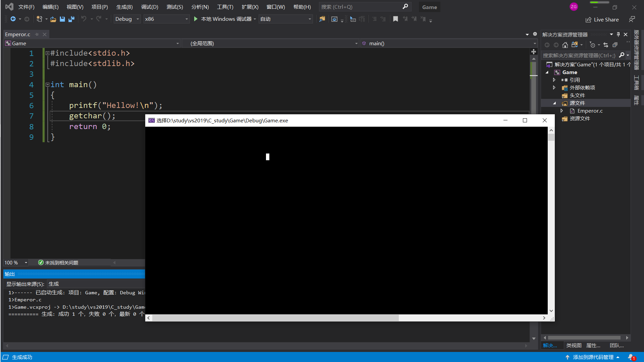Collapse the 源文件 folder node
Screen dimensions: 644x362
point(554,103)
